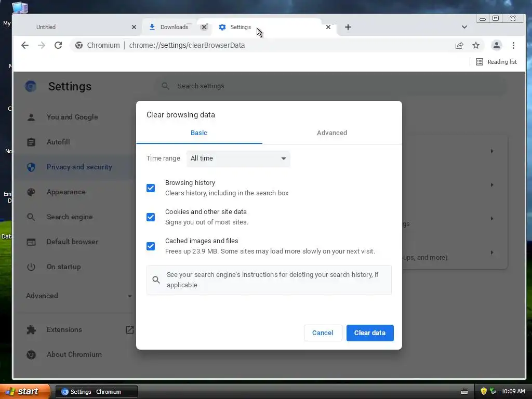Open the tab search chevron
The image size is (532, 399).
pyautogui.click(x=464, y=27)
